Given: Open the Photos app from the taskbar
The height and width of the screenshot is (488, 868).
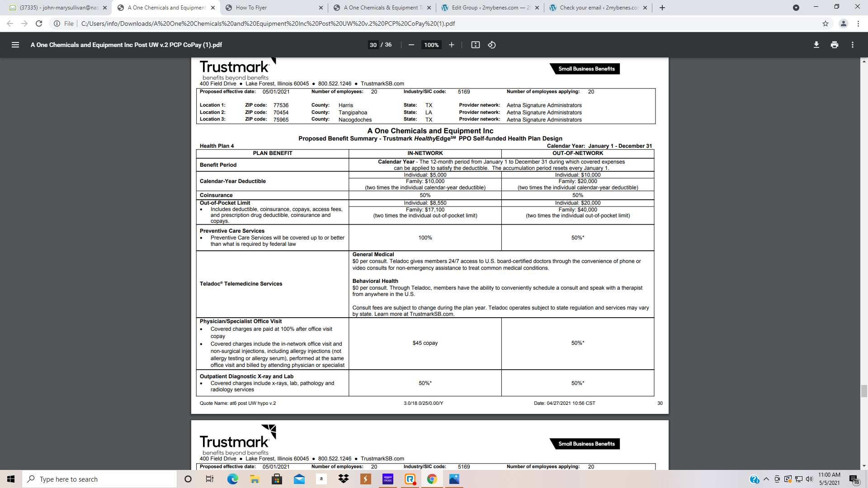Looking at the screenshot, I should pyautogui.click(x=454, y=479).
